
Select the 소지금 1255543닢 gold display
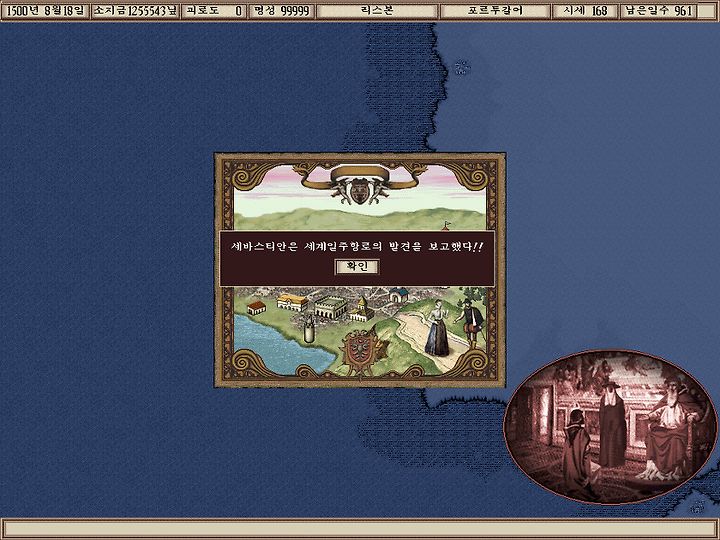click(x=135, y=11)
